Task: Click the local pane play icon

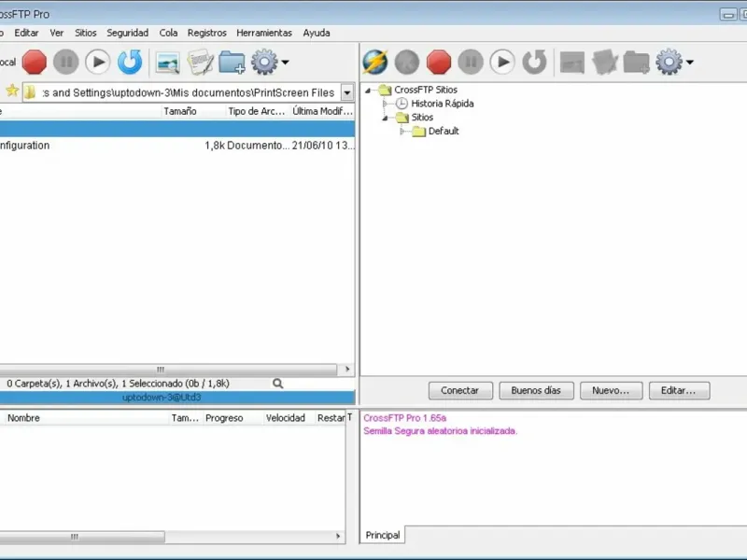Action: (98, 62)
